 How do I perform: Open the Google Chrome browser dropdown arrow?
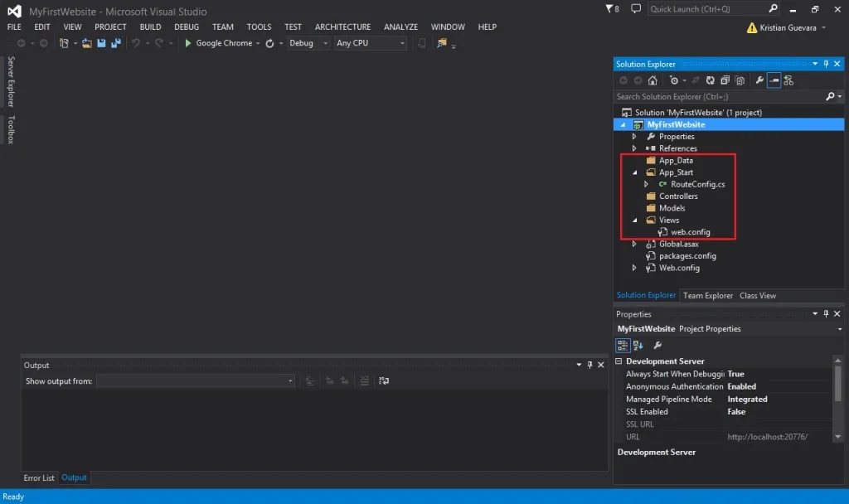tap(258, 43)
